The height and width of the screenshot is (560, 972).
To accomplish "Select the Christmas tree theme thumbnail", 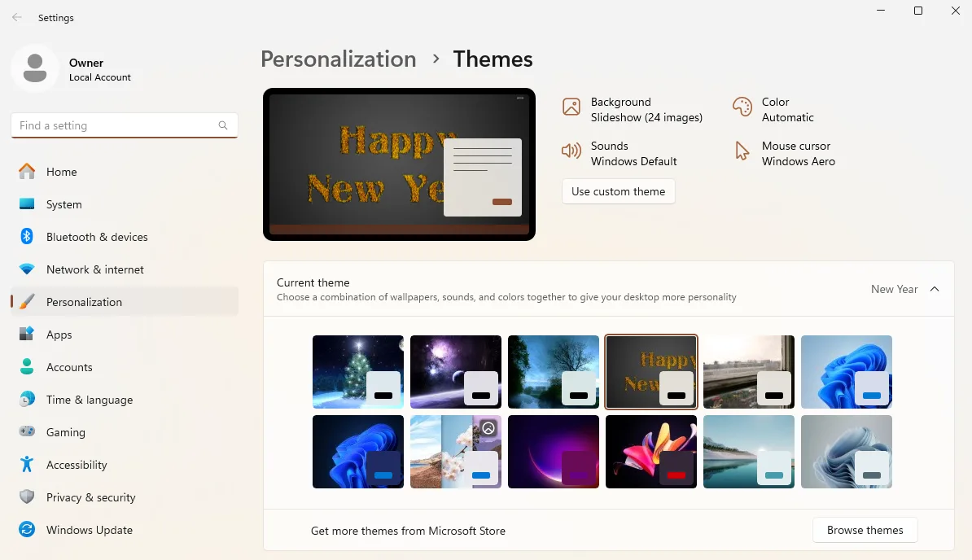I will 357,371.
